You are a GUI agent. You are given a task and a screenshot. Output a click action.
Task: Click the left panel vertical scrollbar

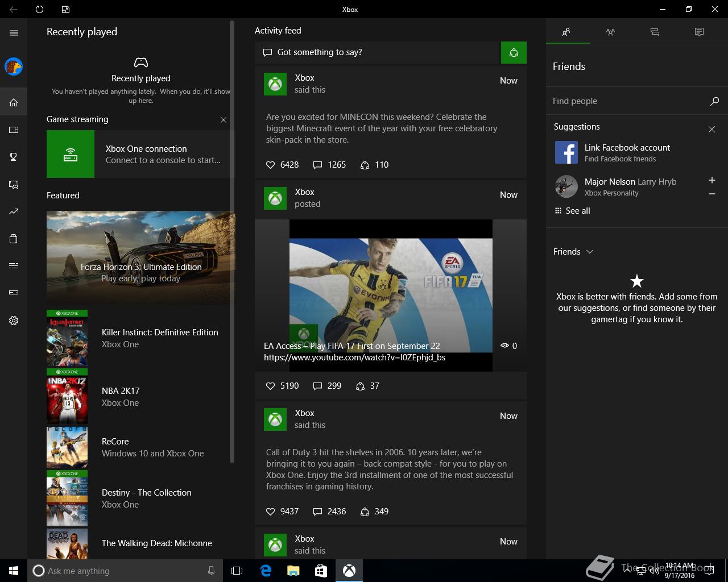coord(232,242)
